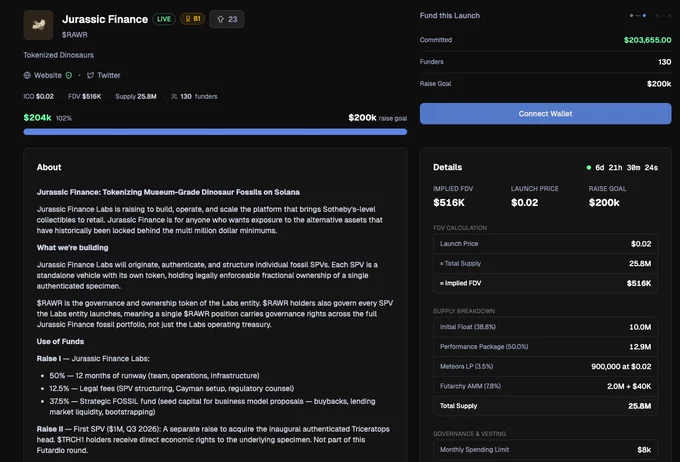Click the green LIVE status badge
This screenshot has height=462, width=680.
pyautogui.click(x=164, y=19)
